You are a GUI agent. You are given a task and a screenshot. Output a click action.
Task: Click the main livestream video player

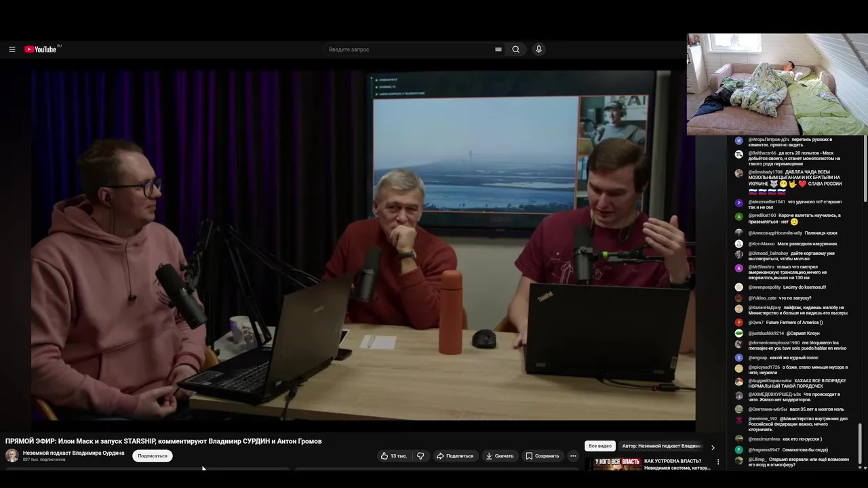[x=363, y=245]
